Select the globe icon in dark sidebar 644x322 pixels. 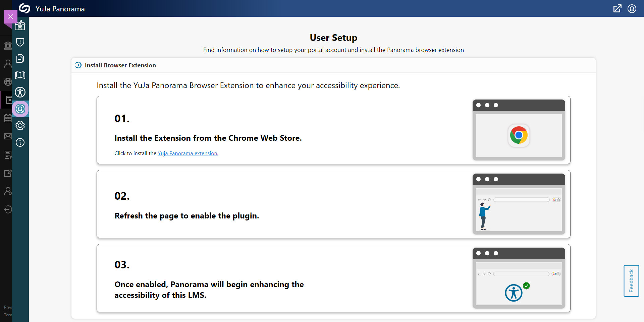[8, 82]
